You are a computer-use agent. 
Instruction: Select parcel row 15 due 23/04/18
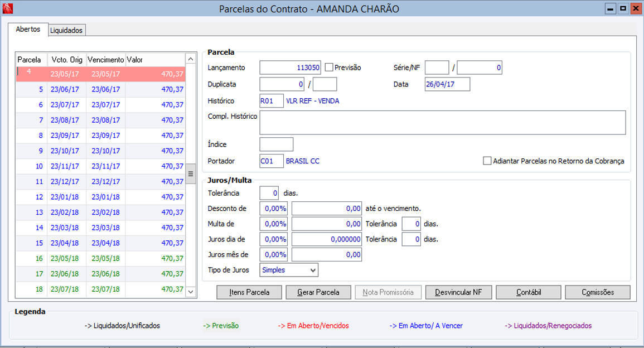pos(100,243)
